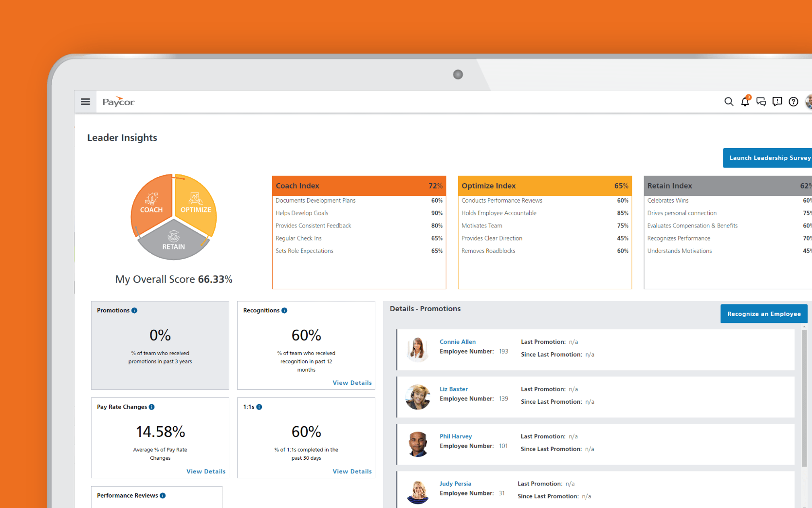Click Motivates Team row
Screen dimensions: 812x508
coord(545,226)
